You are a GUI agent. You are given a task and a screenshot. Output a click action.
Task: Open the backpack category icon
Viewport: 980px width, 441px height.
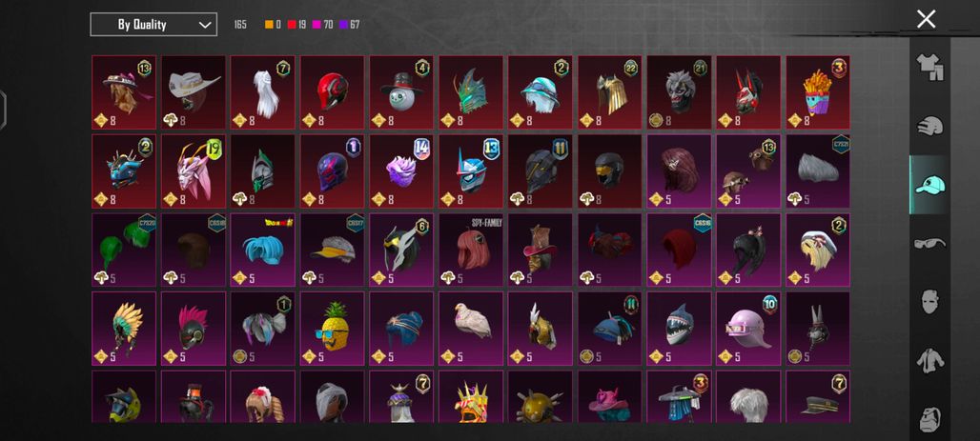pyautogui.click(x=929, y=419)
